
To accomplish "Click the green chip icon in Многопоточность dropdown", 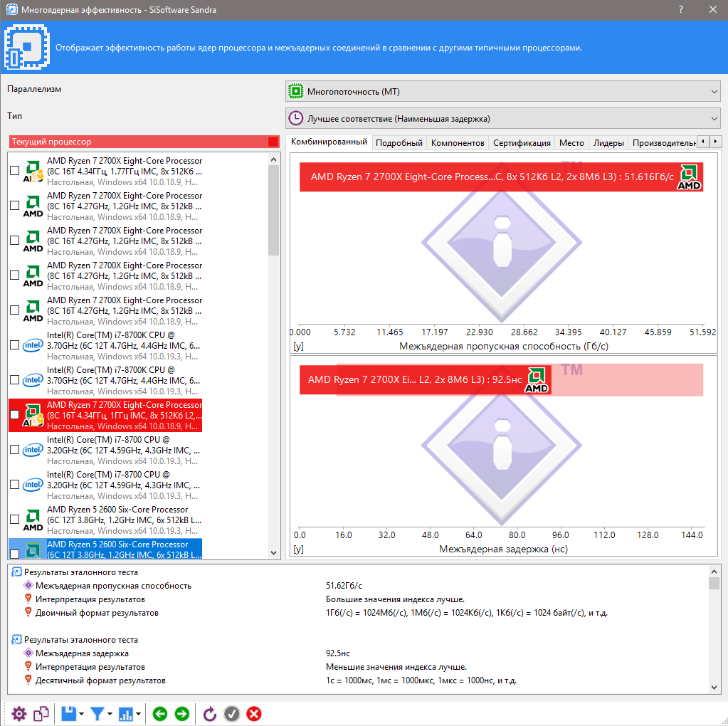I will point(296,91).
